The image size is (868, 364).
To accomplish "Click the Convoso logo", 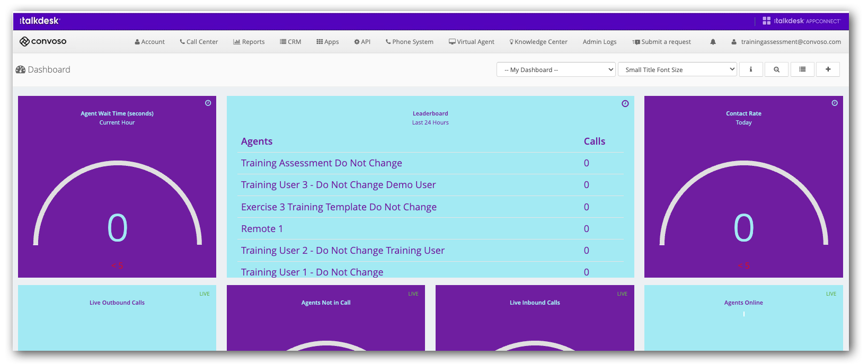I will [43, 41].
